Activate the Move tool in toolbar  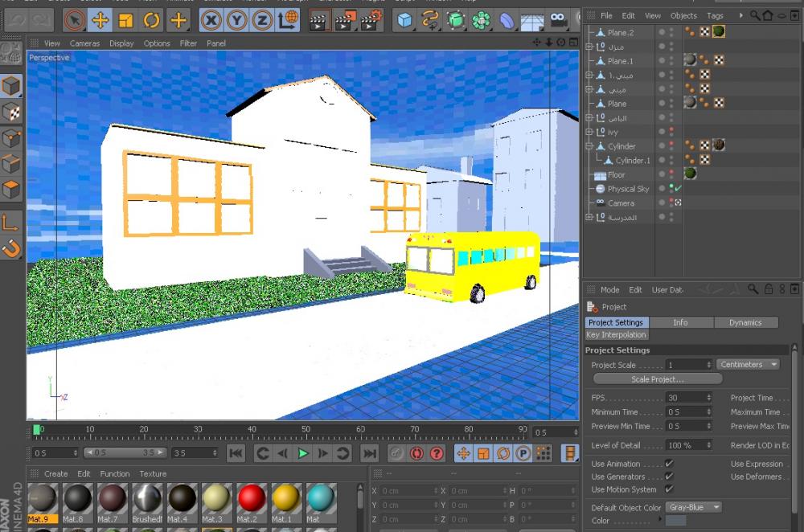coord(100,21)
